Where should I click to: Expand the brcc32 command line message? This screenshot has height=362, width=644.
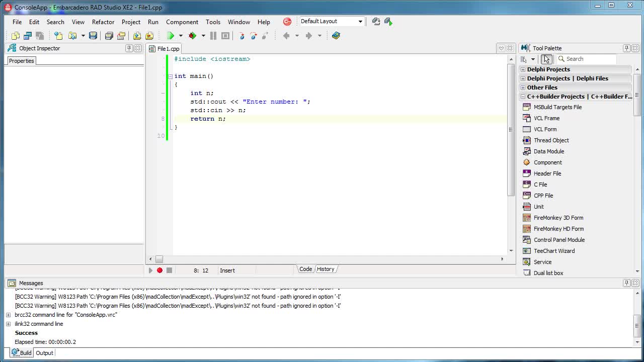[x=8, y=315]
